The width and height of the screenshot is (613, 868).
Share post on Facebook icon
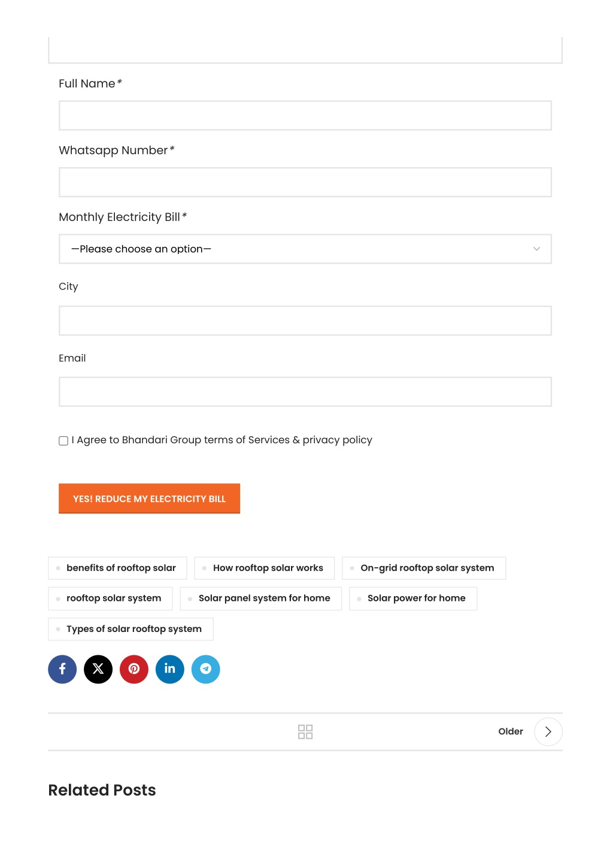point(62,669)
